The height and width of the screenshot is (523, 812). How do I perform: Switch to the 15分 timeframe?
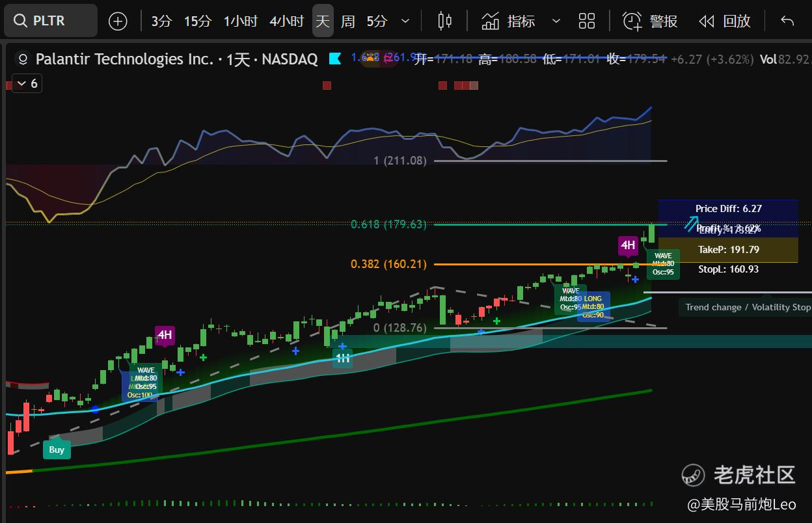tap(198, 21)
